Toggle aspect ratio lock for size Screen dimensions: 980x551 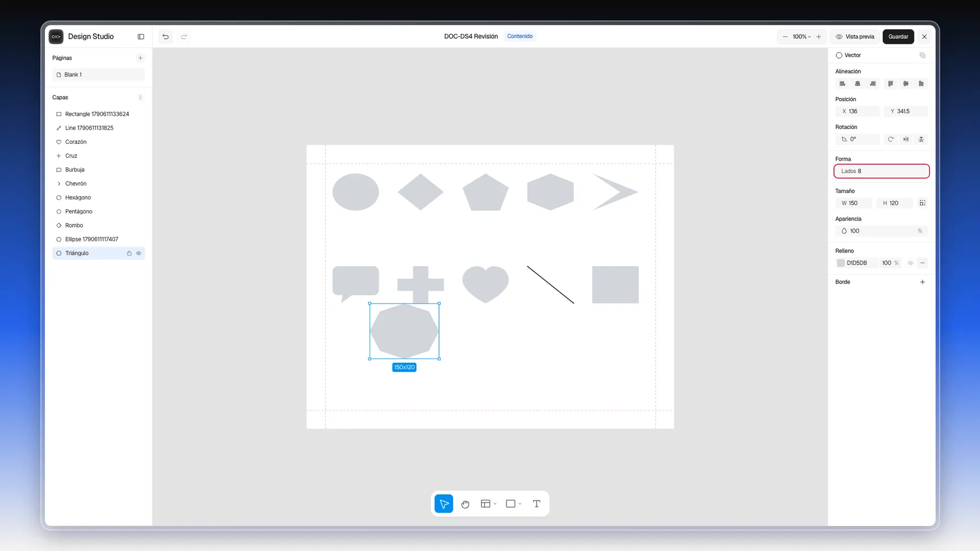pyautogui.click(x=922, y=203)
